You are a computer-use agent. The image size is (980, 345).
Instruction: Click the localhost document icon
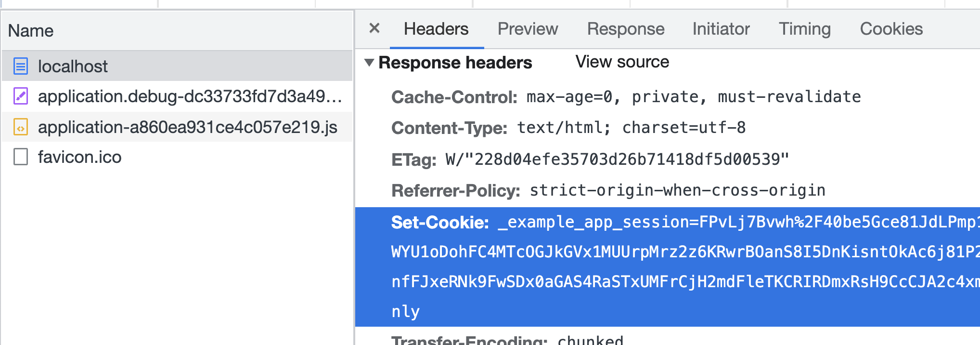pos(21,66)
